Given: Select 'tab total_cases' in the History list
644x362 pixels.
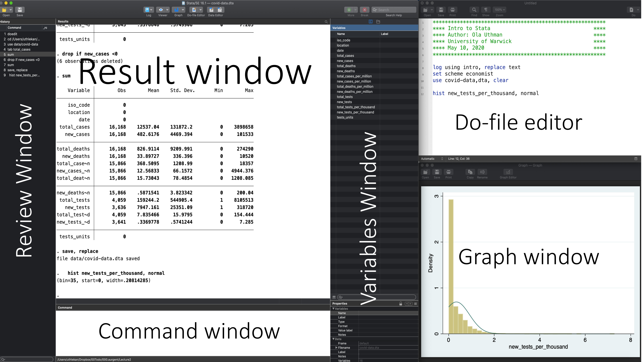Looking at the screenshot, I should [19, 49].
